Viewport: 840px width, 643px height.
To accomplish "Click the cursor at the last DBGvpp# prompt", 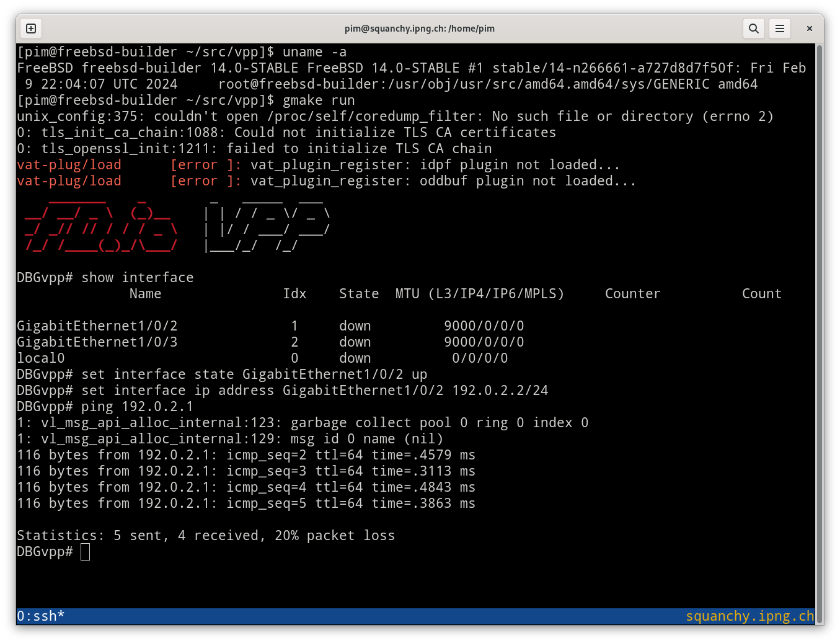I will point(86,552).
